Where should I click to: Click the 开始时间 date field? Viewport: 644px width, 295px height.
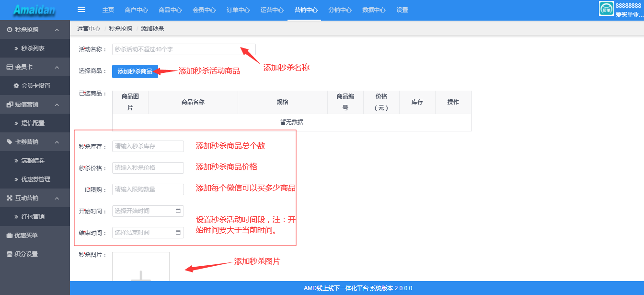pyautogui.click(x=148, y=211)
